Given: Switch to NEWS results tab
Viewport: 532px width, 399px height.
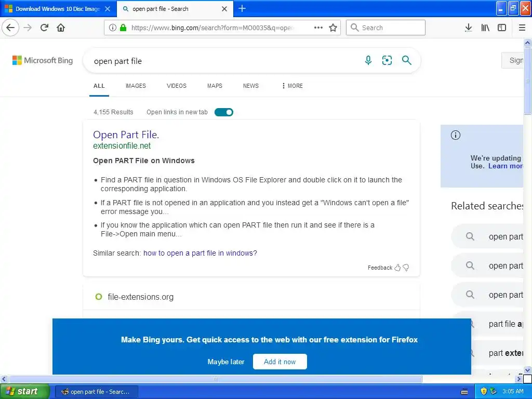Looking at the screenshot, I should 251,86.
